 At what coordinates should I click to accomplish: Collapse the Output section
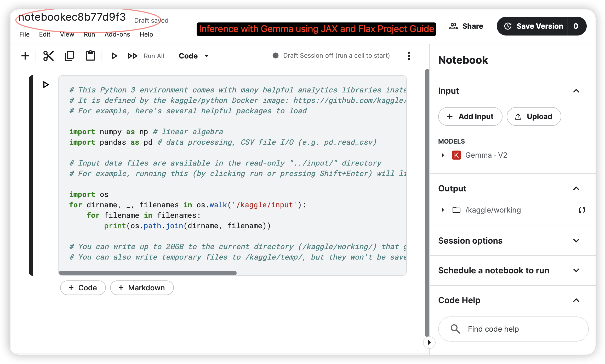(x=576, y=189)
